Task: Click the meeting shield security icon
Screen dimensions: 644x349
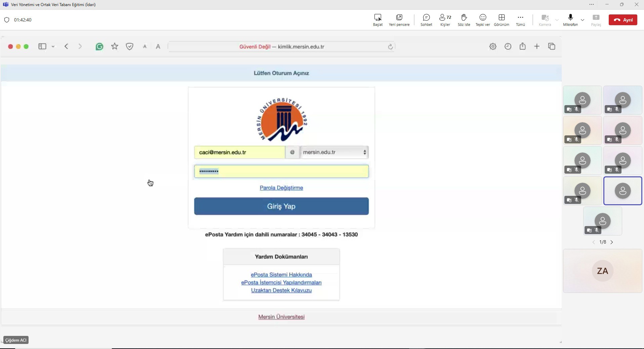Action: point(7,20)
